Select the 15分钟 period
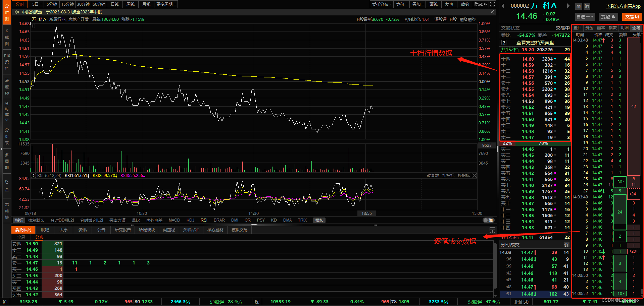 tap(67, 4)
